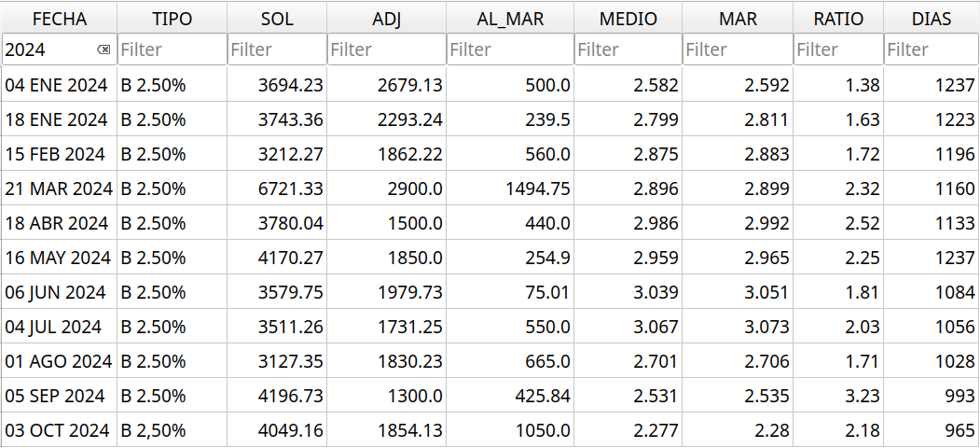Viewport: 980px width, 448px height.
Task: Sort by the ADJ column header
Action: pyautogui.click(x=386, y=19)
